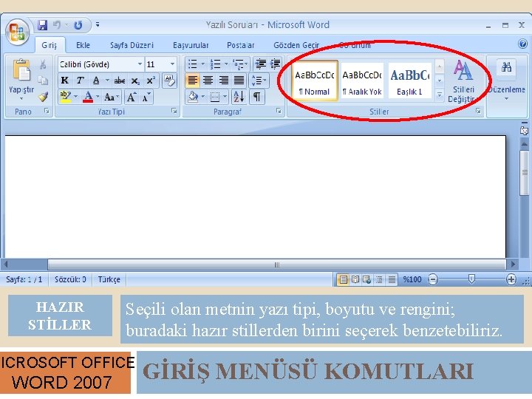Apply red font color

(x=88, y=97)
